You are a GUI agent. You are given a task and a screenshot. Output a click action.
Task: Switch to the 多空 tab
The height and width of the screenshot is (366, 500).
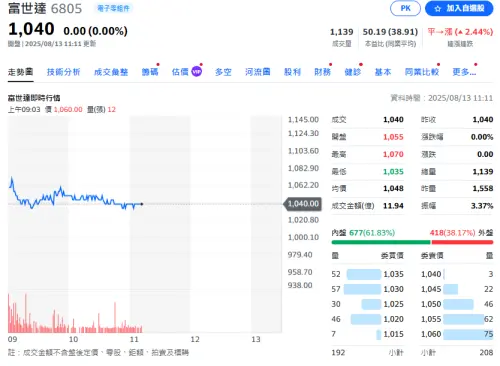click(223, 72)
